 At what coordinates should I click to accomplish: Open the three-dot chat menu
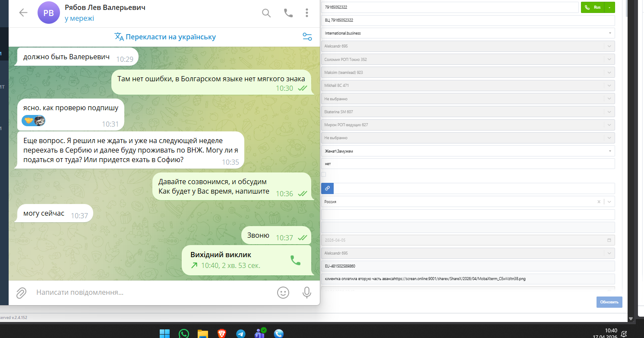(306, 13)
